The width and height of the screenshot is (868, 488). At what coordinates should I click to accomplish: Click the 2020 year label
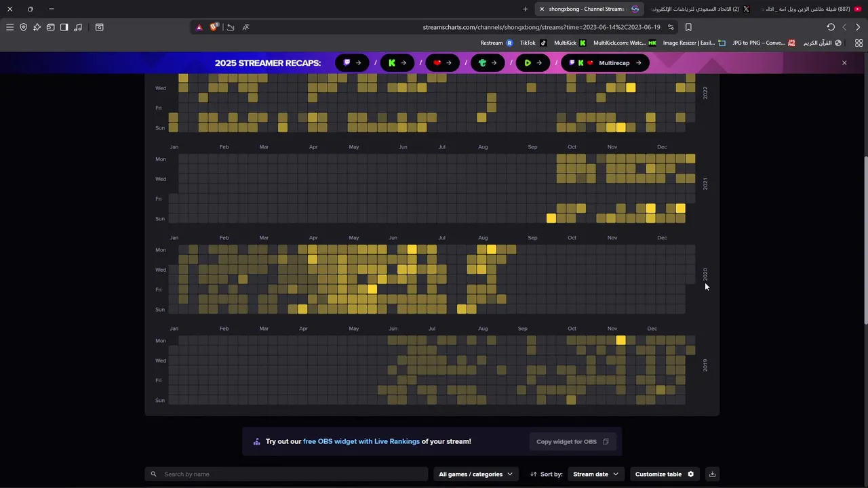point(705,274)
